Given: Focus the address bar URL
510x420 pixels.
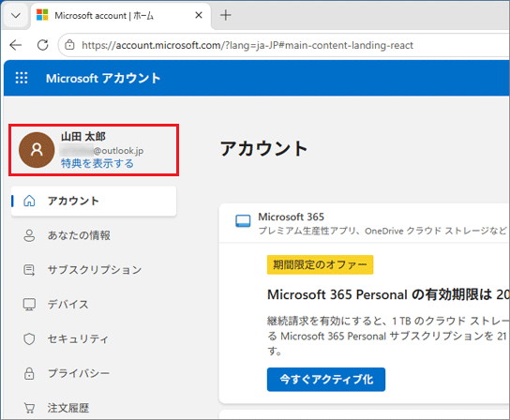Looking at the screenshot, I should (247, 45).
